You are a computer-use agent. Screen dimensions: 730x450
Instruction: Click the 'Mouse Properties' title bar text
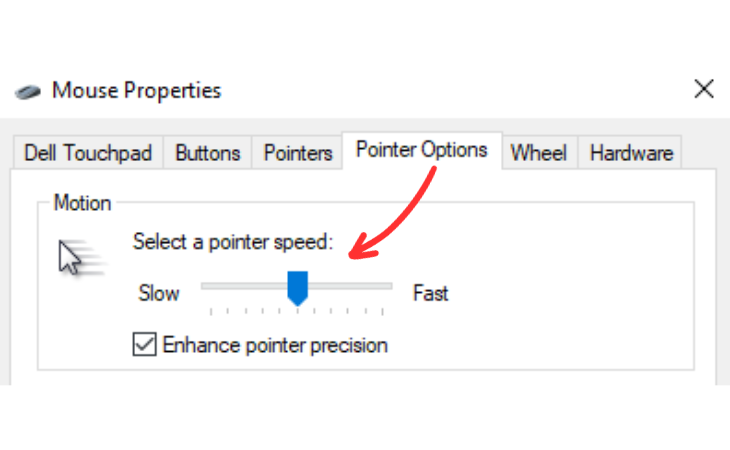pos(137,91)
